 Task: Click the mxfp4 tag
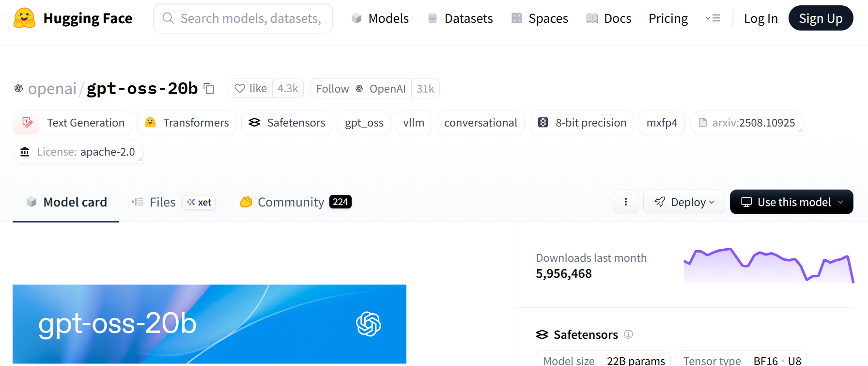click(662, 123)
